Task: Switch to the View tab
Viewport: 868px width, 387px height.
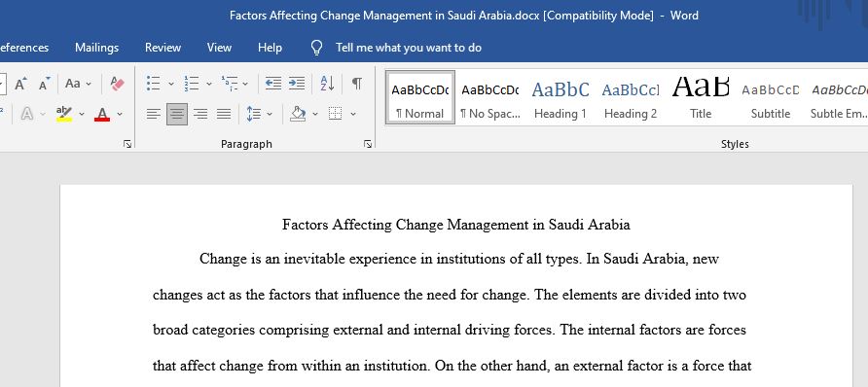Action: tap(219, 48)
